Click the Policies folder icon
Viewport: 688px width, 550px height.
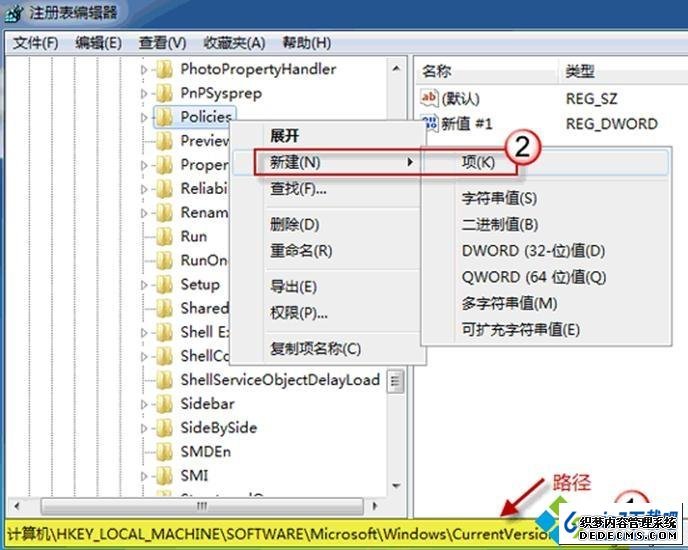point(164,117)
